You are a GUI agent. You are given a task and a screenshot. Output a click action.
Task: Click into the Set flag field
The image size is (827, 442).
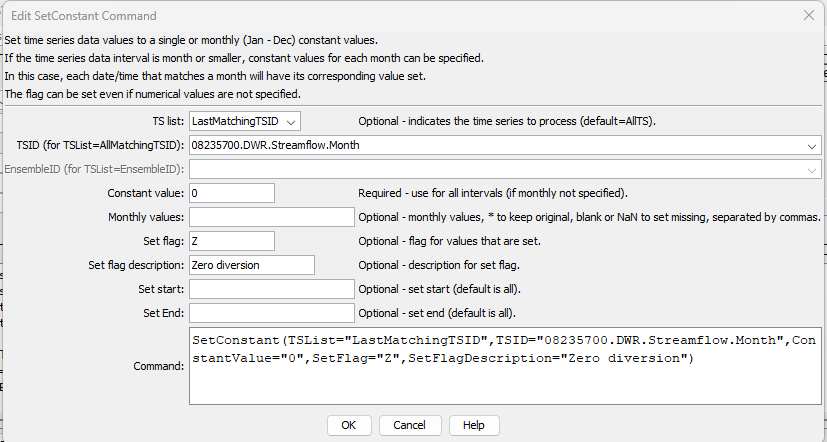[232, 241]
